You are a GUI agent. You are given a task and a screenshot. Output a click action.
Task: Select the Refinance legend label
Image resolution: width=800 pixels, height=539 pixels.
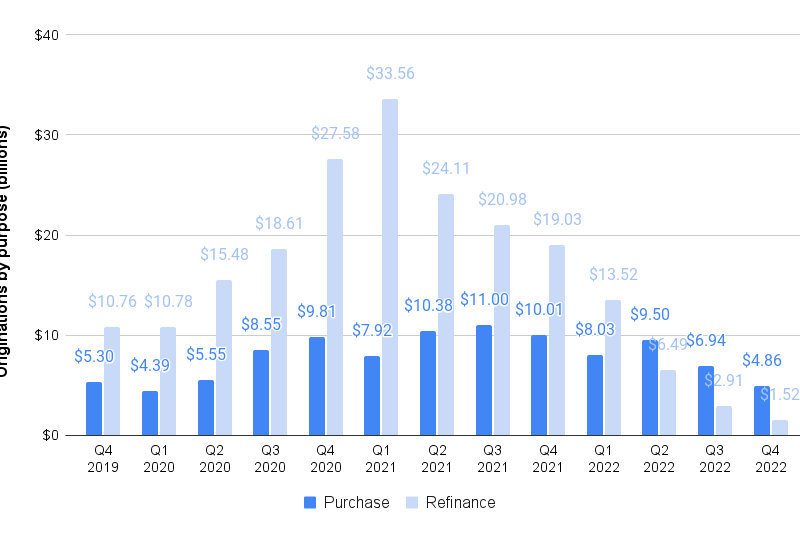coord(461,503)
